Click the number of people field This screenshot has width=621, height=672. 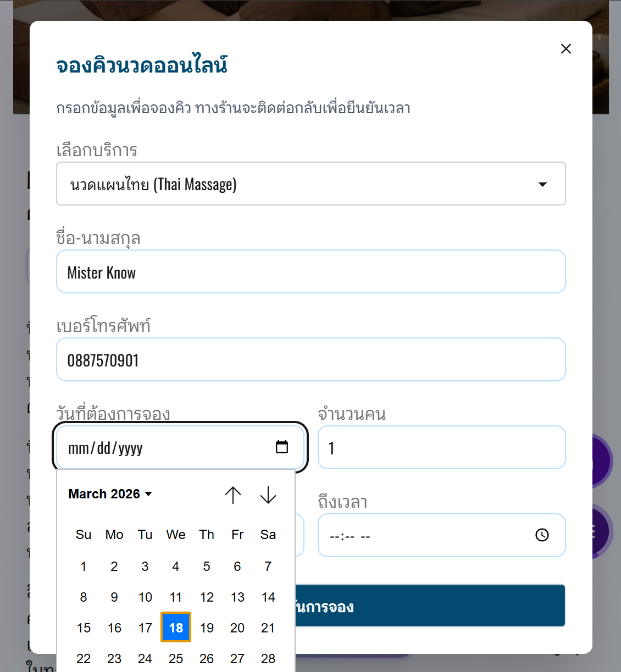click(x=441, y=448)
